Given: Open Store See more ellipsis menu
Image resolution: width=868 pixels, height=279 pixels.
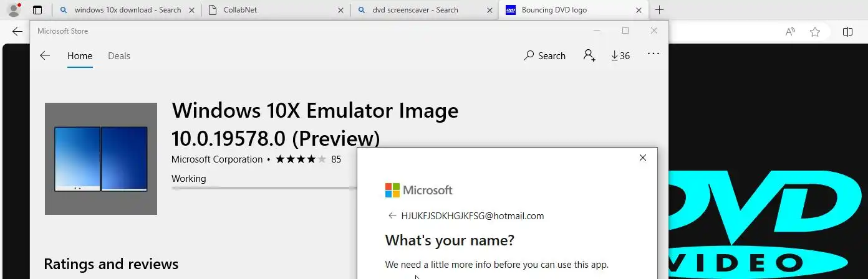Looking at the screenshot, I should click(653, 54).
